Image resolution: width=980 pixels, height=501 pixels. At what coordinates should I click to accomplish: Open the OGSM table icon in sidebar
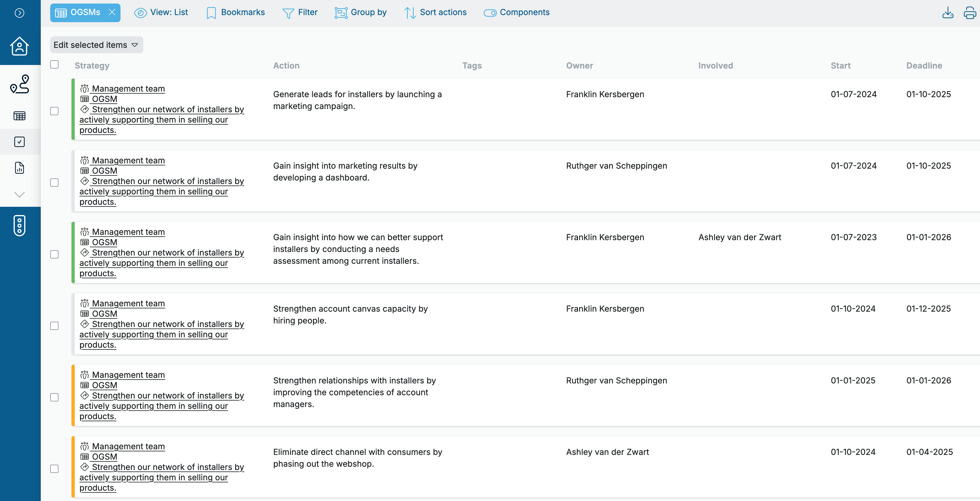click(19, 116)
